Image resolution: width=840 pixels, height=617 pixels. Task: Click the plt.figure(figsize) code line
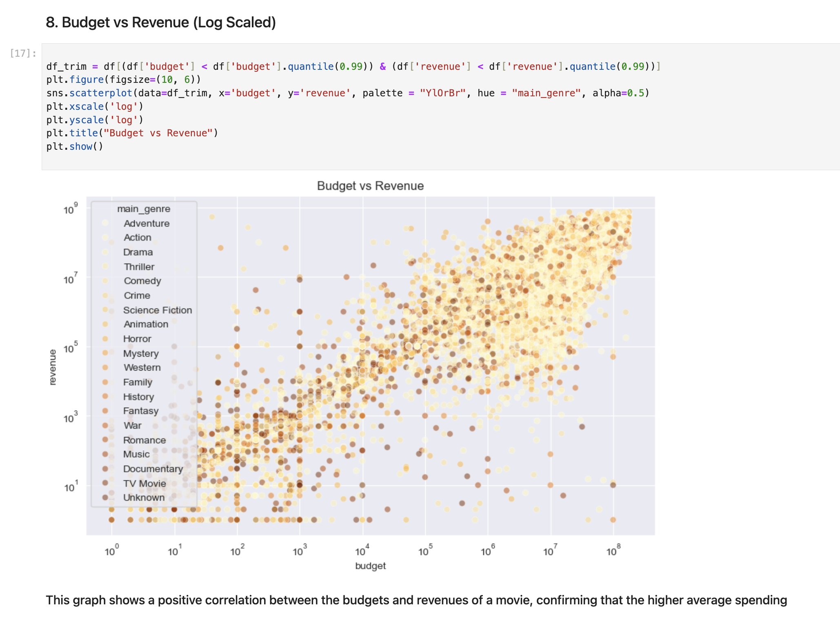pyautogui.click(x=124, y=80)
